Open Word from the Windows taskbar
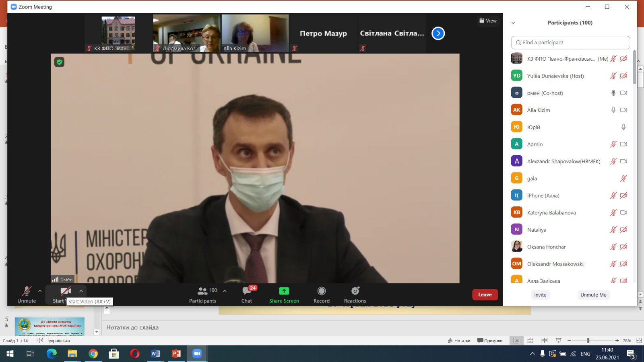 pos(155,354)
